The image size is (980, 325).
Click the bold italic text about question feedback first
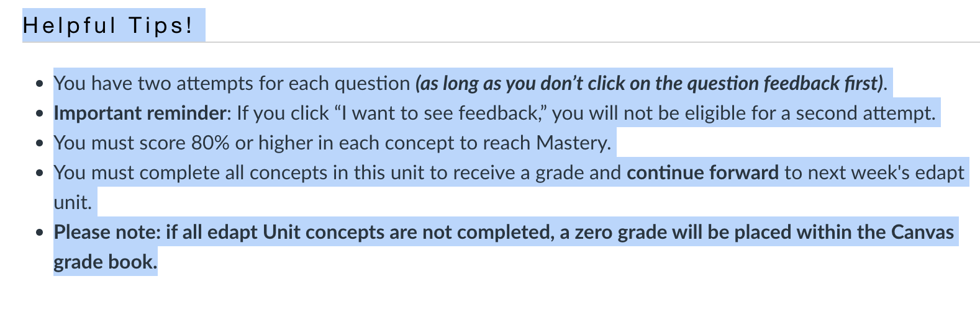pyautogui.click(x=649, y=83)
